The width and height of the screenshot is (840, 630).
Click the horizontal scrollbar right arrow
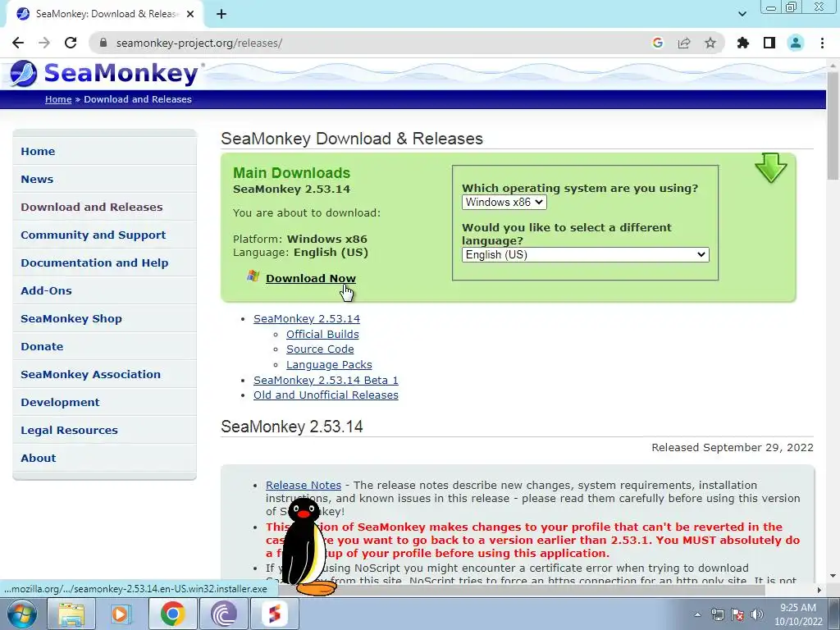click(x=819, y=590)
